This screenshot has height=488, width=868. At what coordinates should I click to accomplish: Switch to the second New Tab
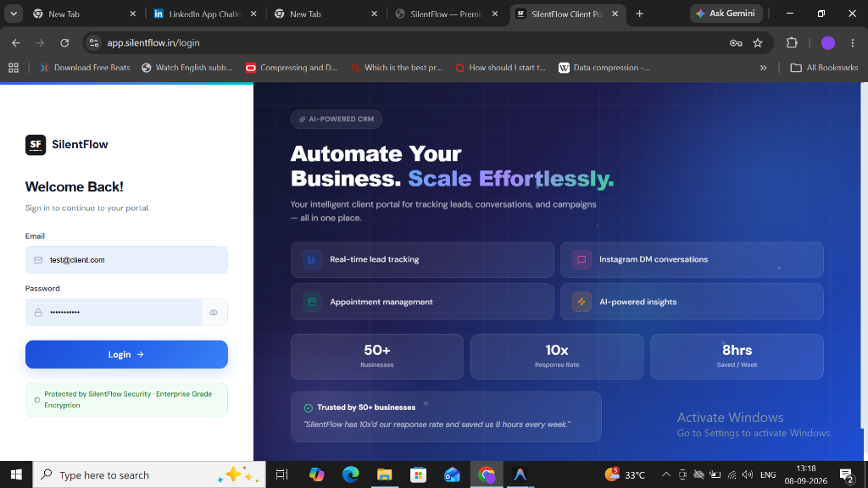pyautogui.click(x=325, y=14)
